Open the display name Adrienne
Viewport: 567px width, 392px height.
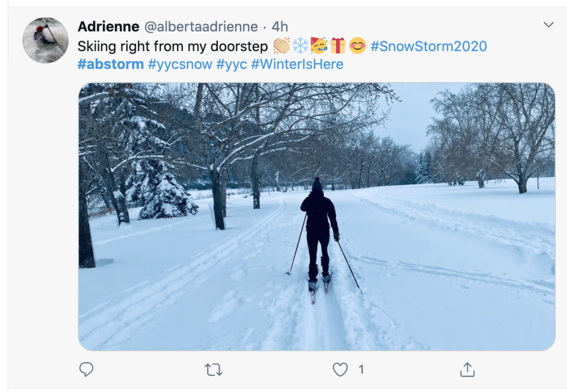(x=108, y=27)
